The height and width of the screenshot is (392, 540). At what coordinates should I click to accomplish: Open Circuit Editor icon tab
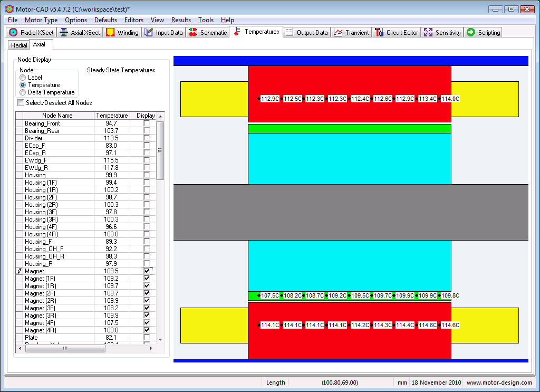pos(379,32)
